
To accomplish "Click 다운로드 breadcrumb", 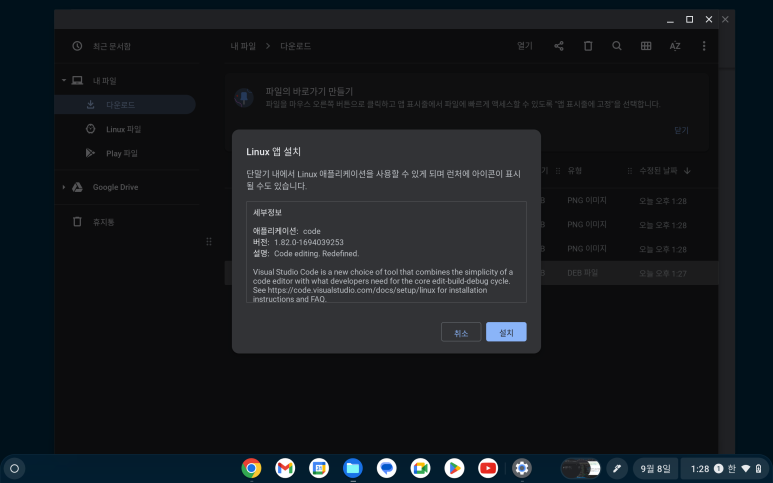I will 295,46.
